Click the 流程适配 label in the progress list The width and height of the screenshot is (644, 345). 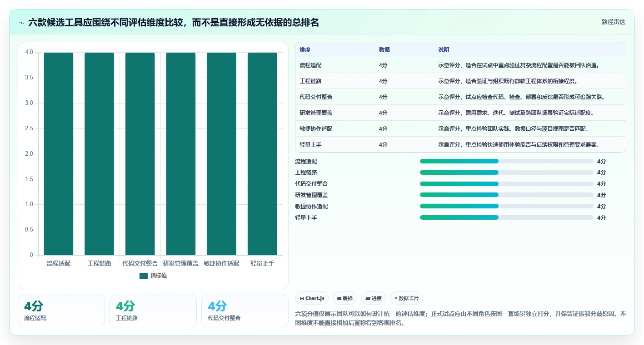306,161
